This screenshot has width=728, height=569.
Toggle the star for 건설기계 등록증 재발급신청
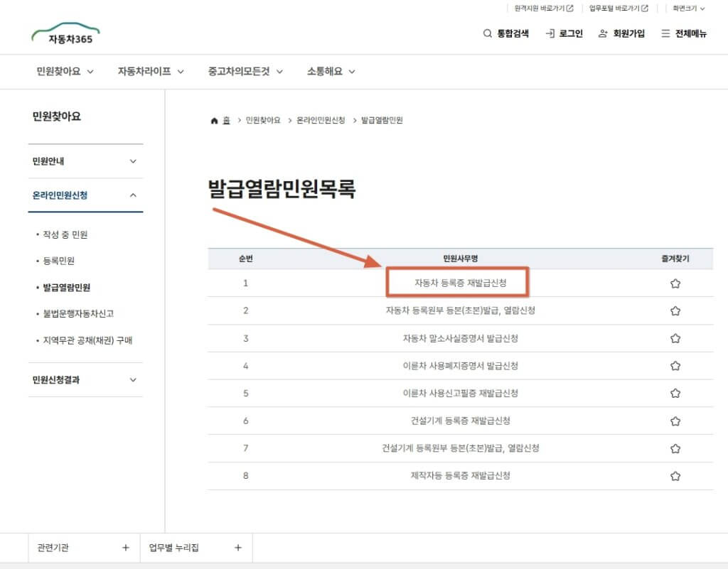pos(675,421)
